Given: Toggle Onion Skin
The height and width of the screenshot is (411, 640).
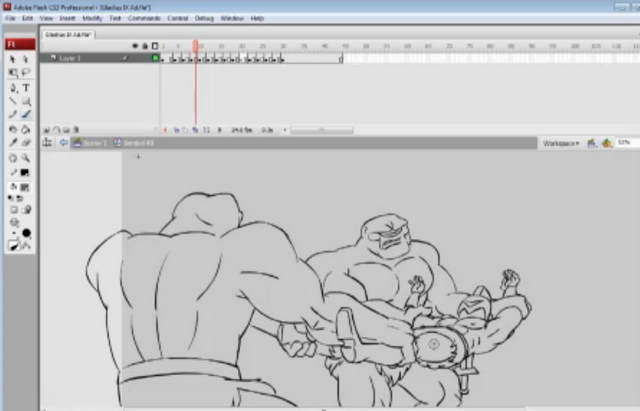Looking at the screenshot, I should point(176,130).
